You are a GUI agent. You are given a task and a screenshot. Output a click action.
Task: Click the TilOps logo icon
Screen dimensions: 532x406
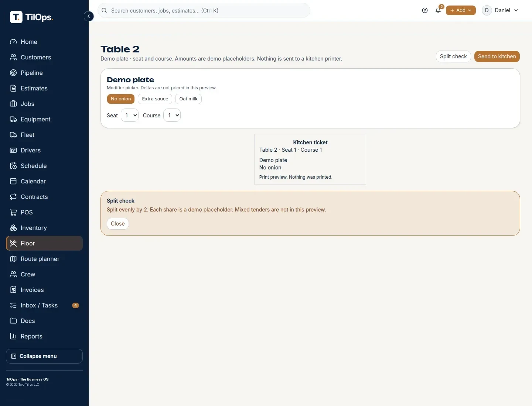tap(16, 17)
